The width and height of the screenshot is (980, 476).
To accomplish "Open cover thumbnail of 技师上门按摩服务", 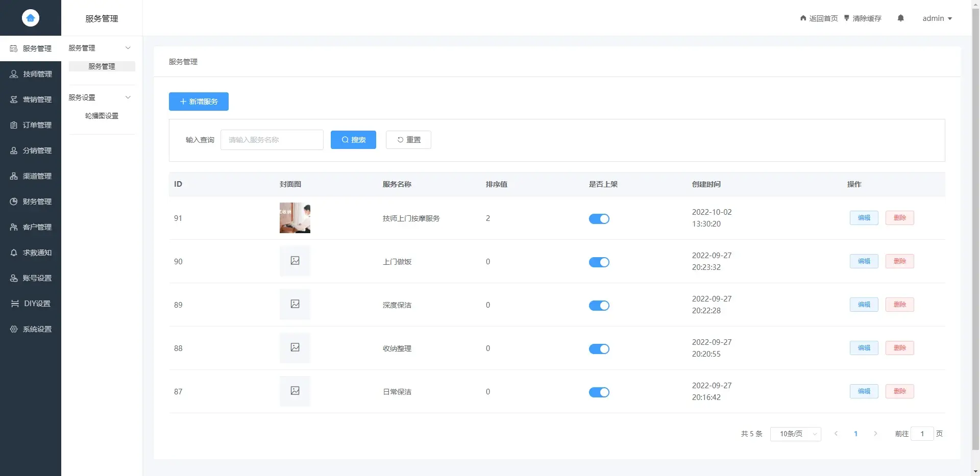I will click(295, 218).
